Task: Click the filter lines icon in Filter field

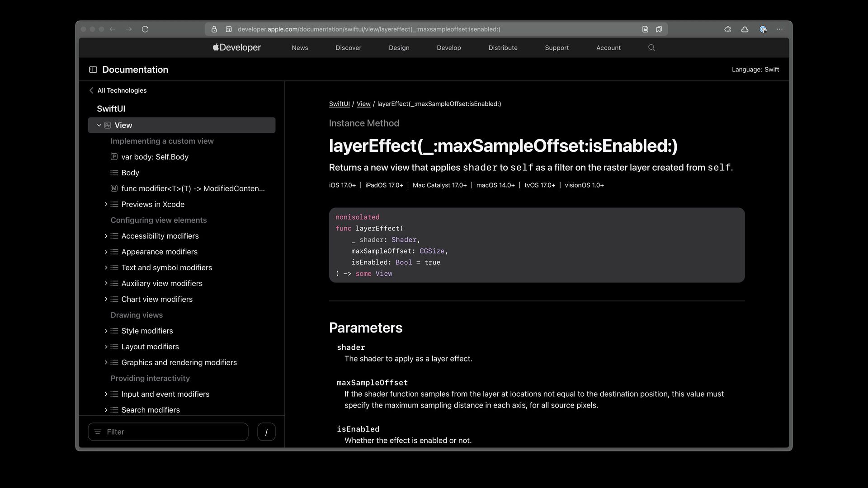Action: (98, 432)
